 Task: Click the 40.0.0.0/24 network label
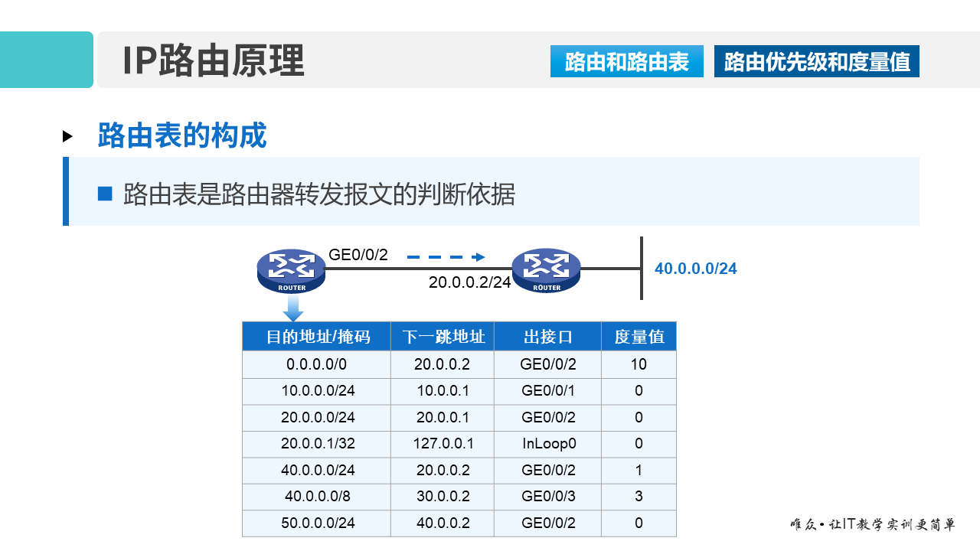tap(694, 269)
